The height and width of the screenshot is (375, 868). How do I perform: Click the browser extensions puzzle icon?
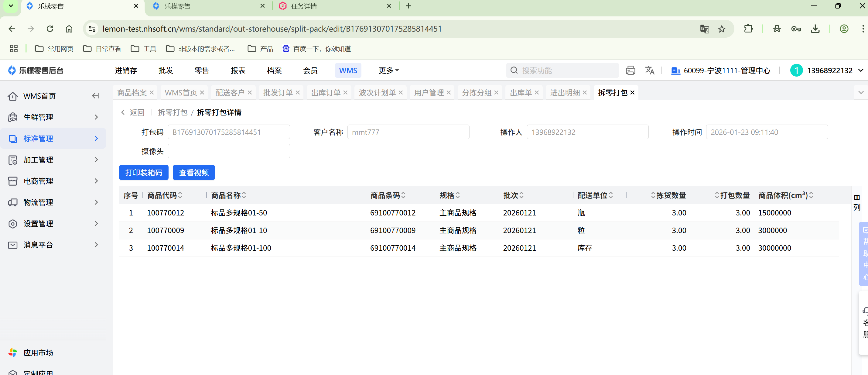pyautogui.click(x=748, y=29)
